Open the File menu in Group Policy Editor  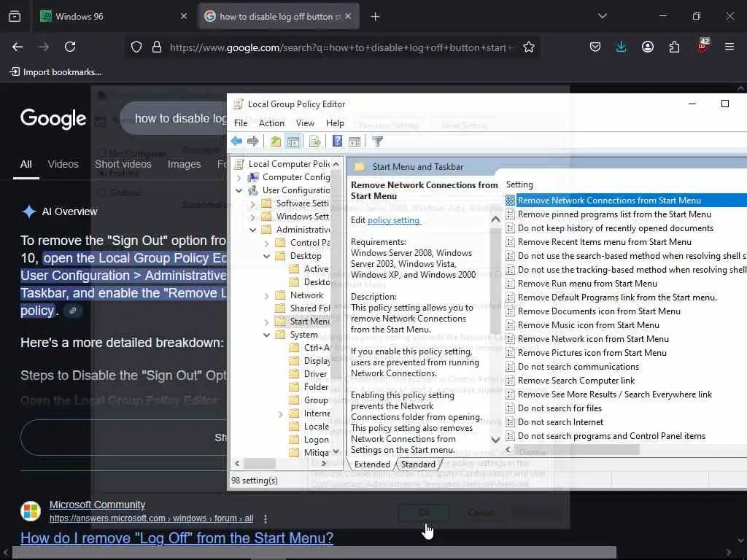tap(241, 122)
